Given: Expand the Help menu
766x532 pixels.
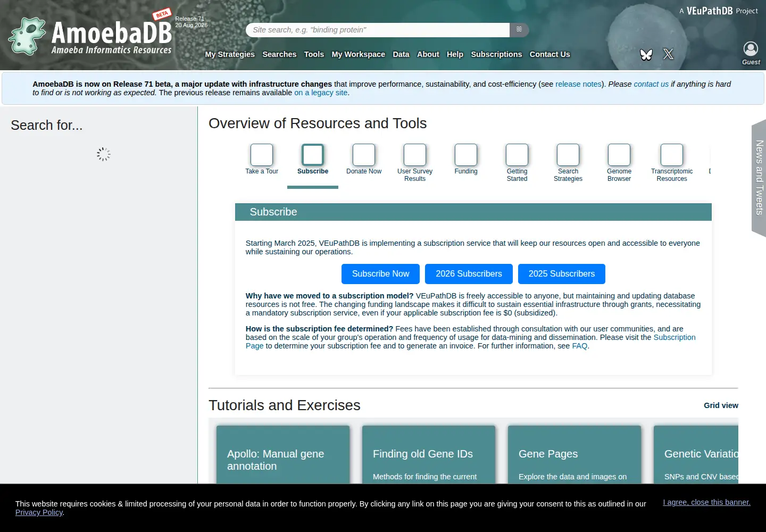Looking at the screenshot, I should tap(455, 54).
